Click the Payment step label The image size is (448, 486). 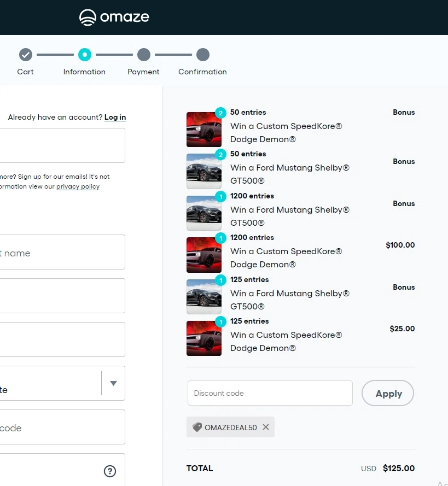(x=143, y=72)
